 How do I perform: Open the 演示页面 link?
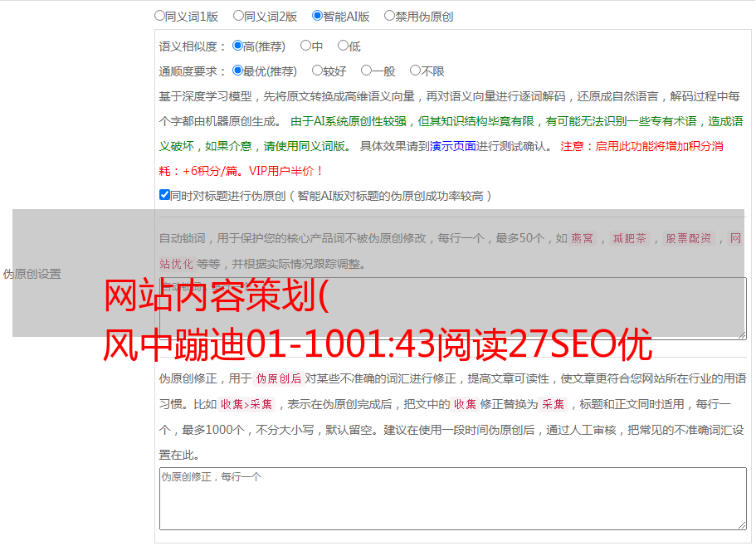452,146
